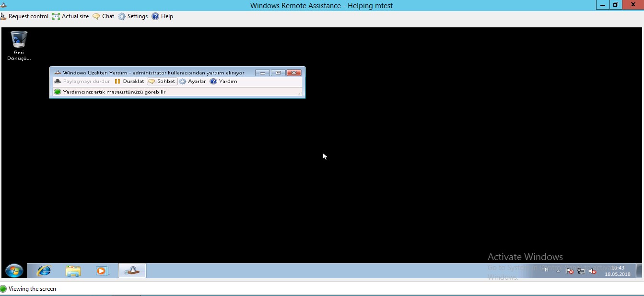
Task: Open Remote Assistance Settings
Action: (133, 16)
